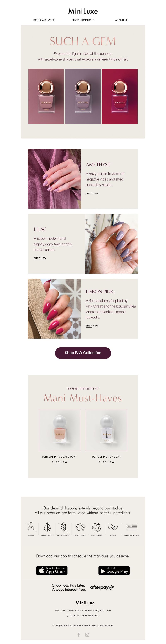Click the 8-Free flask icon
The height and width of the screenshot is (644, 166).
pyautogui.click(x=31, y=527)
